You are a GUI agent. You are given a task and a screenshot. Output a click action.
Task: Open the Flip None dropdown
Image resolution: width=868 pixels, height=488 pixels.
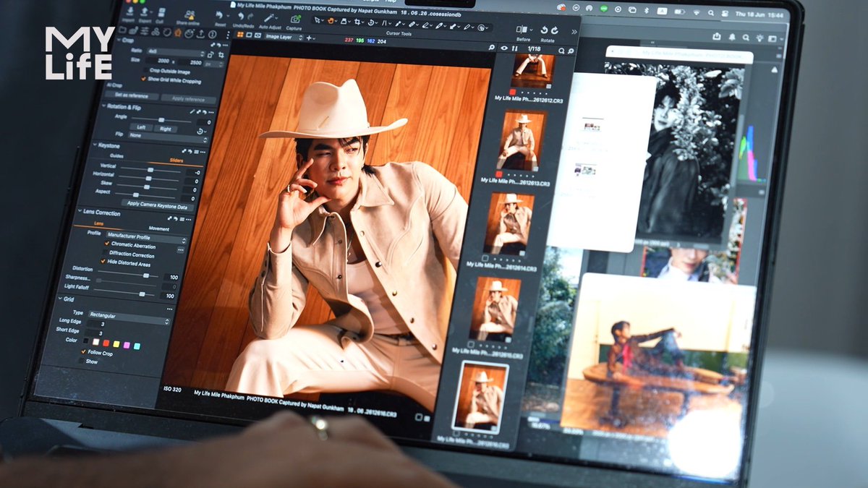168,137
